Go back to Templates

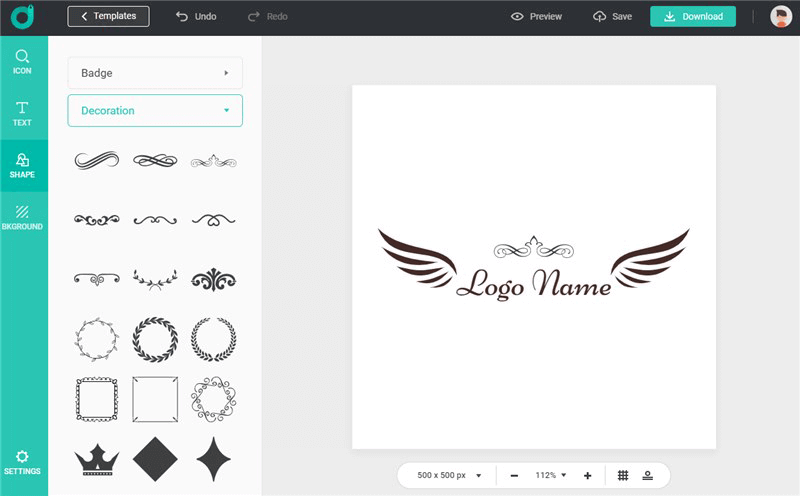tap(109, 16)
